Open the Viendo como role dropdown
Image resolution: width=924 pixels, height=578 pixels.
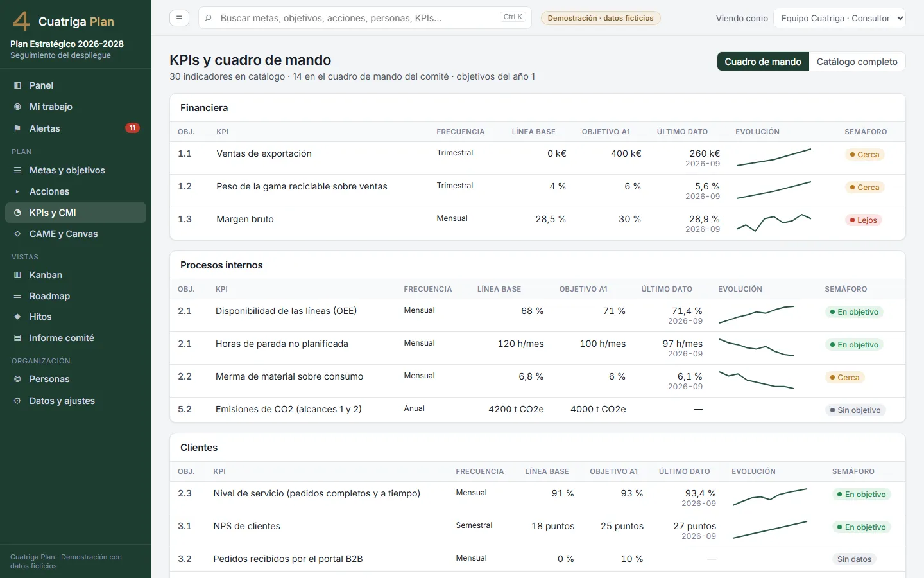click(839, 18)
